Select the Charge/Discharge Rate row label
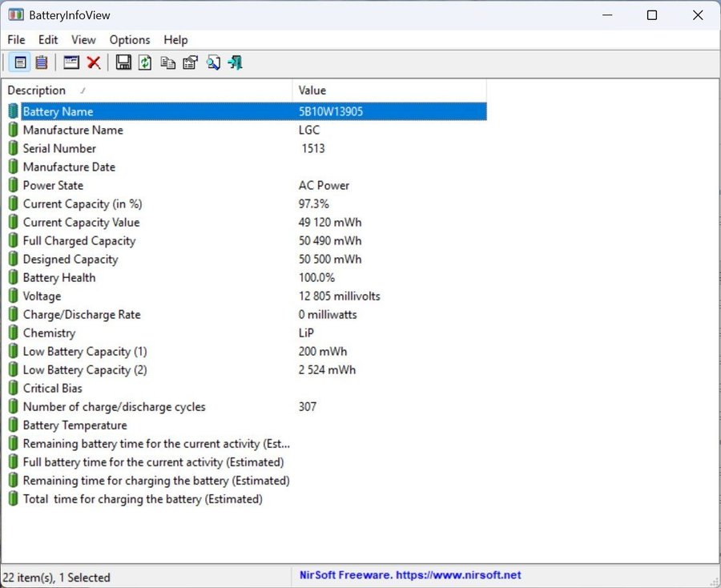The image size is (721, 588). 82,315
